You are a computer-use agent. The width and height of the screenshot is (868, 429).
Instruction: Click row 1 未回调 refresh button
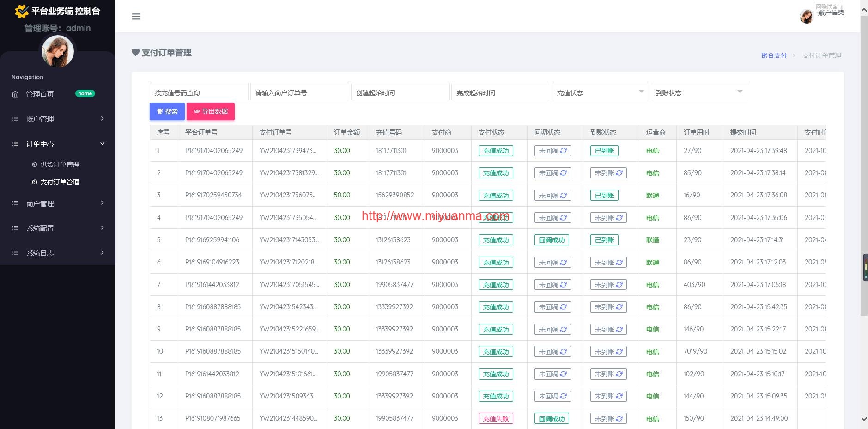coord(552,151)
